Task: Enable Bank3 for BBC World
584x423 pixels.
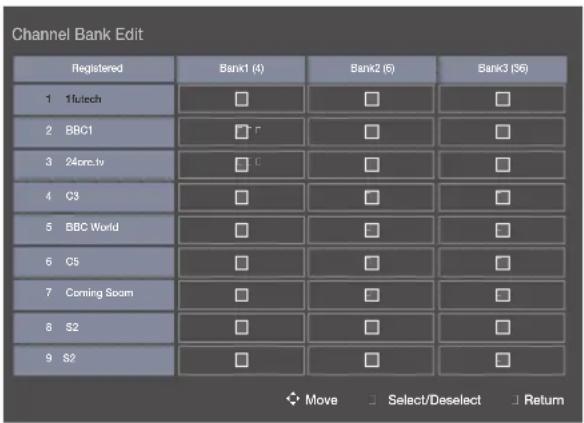Action: (503, 230)
